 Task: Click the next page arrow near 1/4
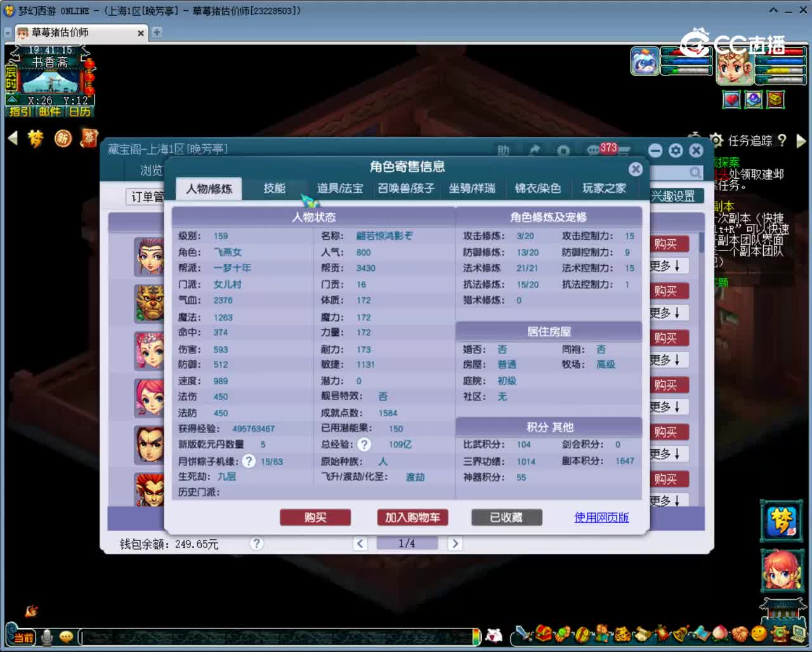(455, 544)
